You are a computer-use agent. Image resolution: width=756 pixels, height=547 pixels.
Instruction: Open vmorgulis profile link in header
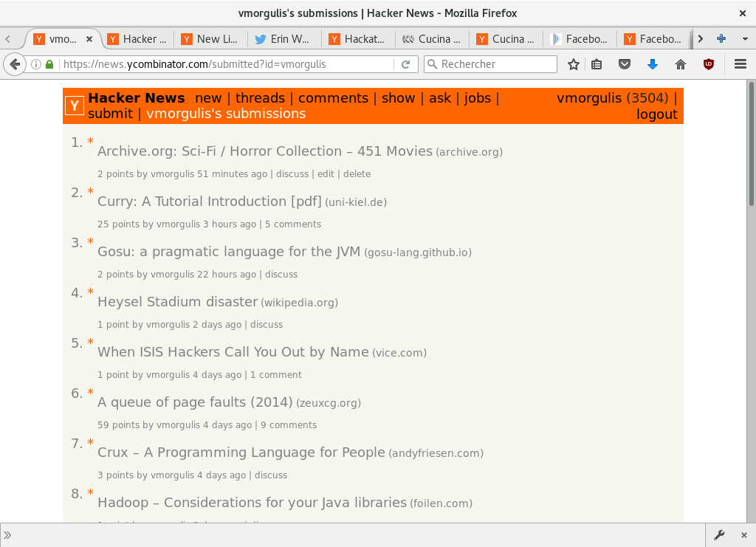(x=589, y=98)
